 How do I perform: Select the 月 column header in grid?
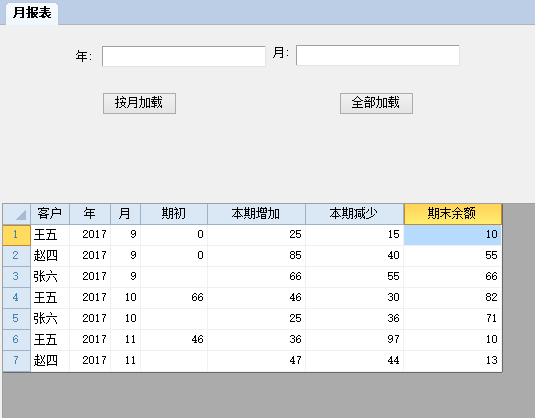pyautogui.click(x=125, y=214)
